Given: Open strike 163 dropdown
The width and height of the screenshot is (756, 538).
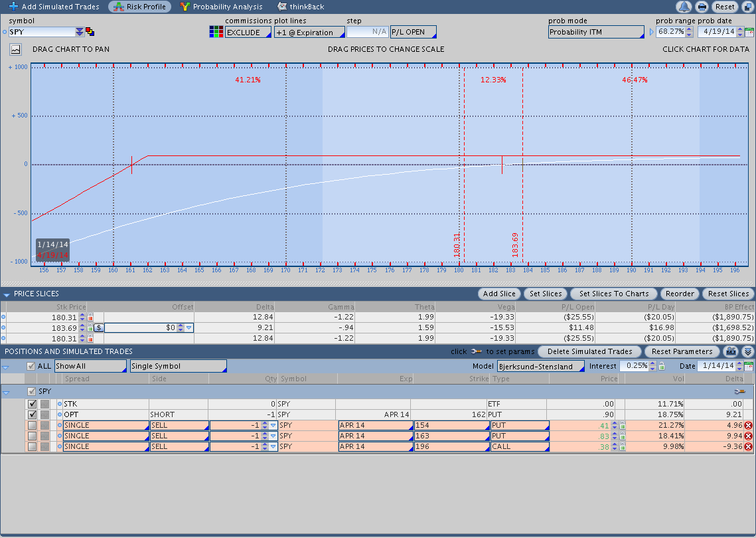Looking at the screenshot, I should click(452, 436).
